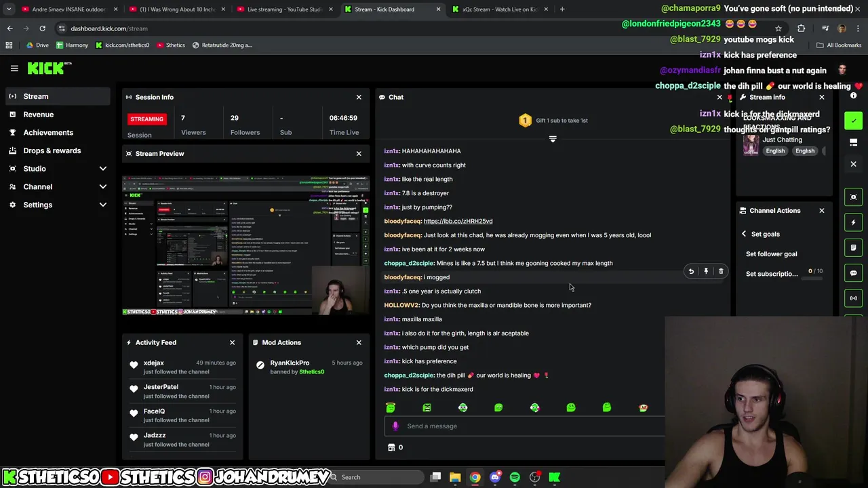This screenshot has width=868, height=488.
Task: Open Discord from the taskbar
Action: pyautogui.click(x=495, y=477)
